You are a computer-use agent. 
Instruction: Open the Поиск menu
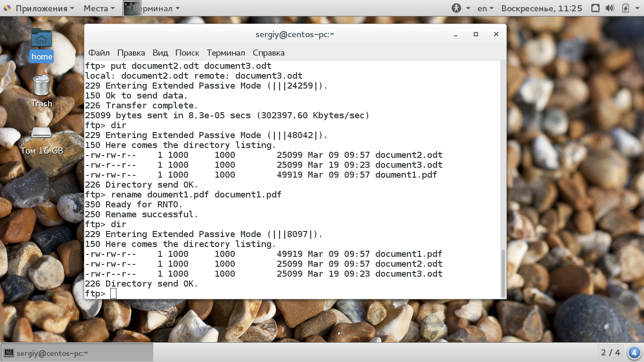(x=187, y=52)
